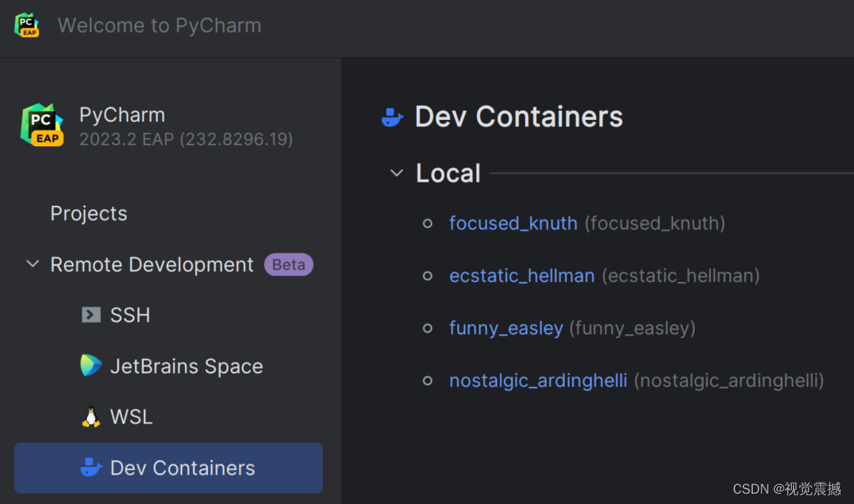Collapse the Remote Development section
This screenshot has width=854, height=504.
coord(32,265)
